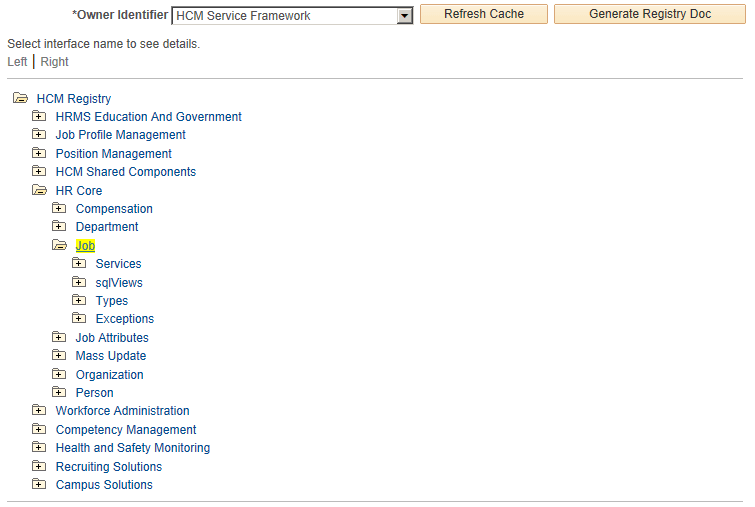This screenshot has height=507, width=755.
Task: Expand the Services folder icon
Action: coord(79,263)
